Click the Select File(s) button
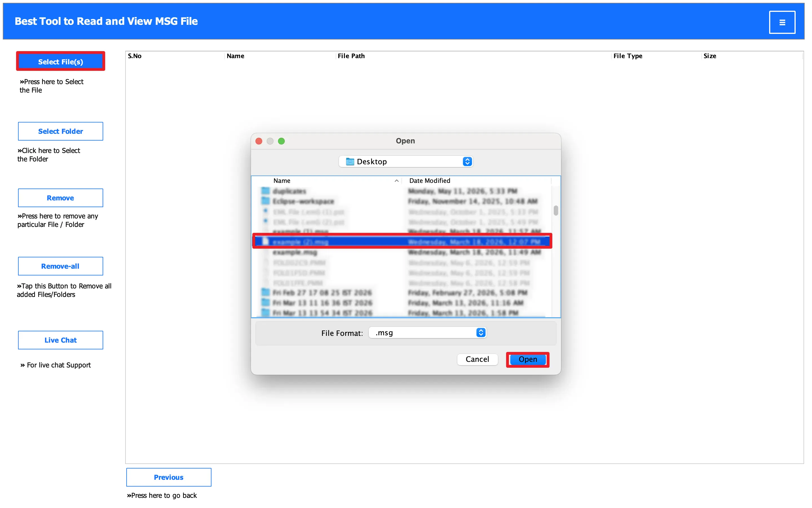 pos(60,62)
